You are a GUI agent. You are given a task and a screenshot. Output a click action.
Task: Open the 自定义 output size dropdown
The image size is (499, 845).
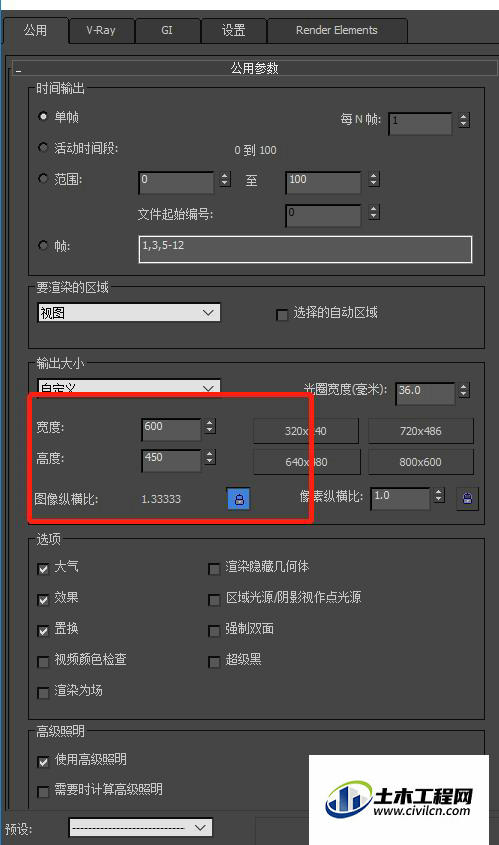pyautogui.click(x=129, y=387)
